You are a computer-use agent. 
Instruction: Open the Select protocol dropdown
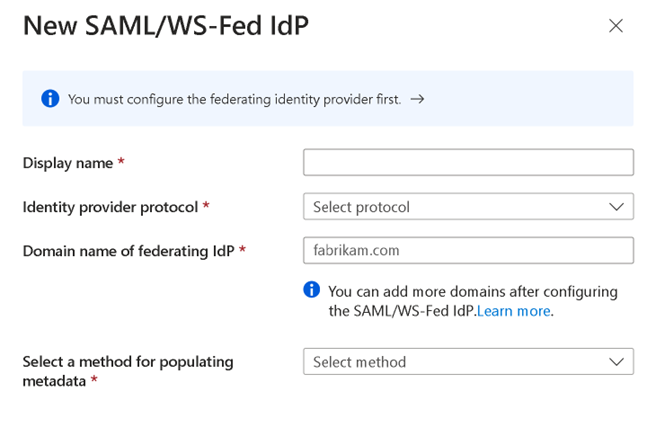468,207
